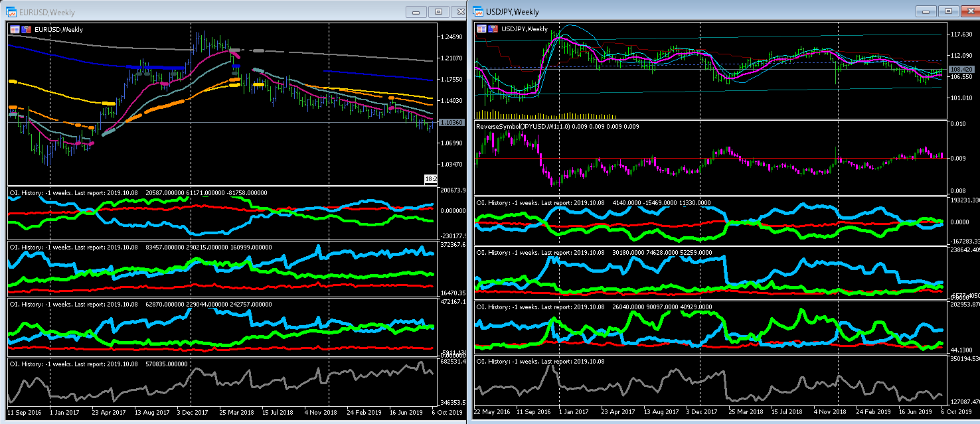Click the 1.21070 price level on EURUSD scale

pos(451,58)
